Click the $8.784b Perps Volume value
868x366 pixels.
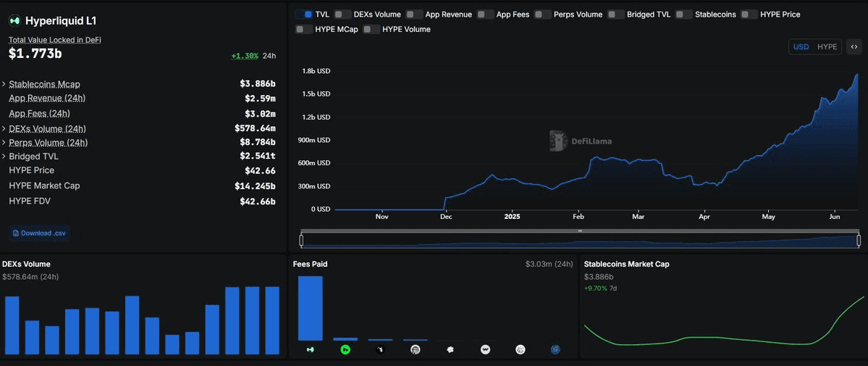pos(258,143)
